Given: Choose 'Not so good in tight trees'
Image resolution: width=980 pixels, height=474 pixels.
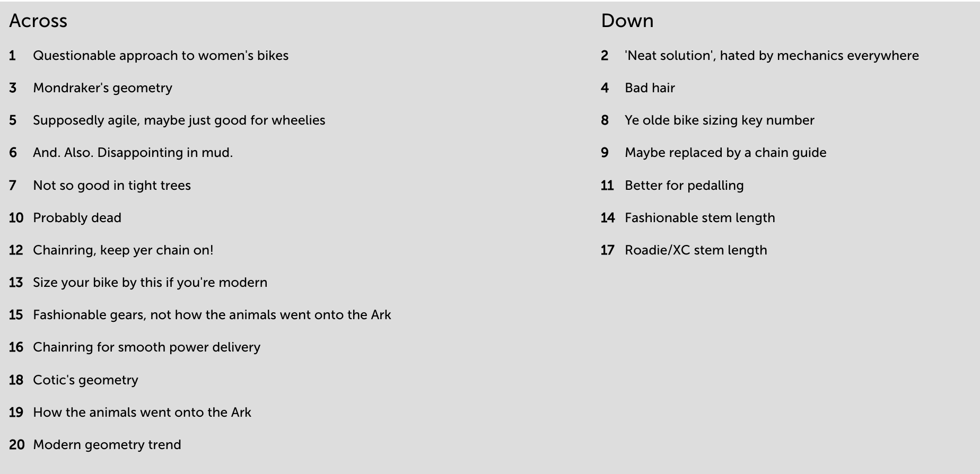Looking at the screenshot, I should [x=111, y=186].
